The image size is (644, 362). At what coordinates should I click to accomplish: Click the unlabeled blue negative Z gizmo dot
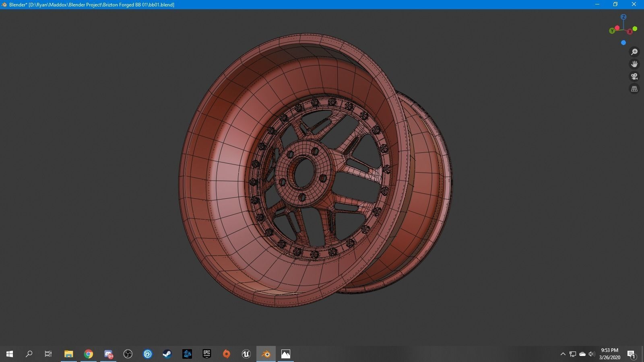pyautogui.click(x=623, y=43)
